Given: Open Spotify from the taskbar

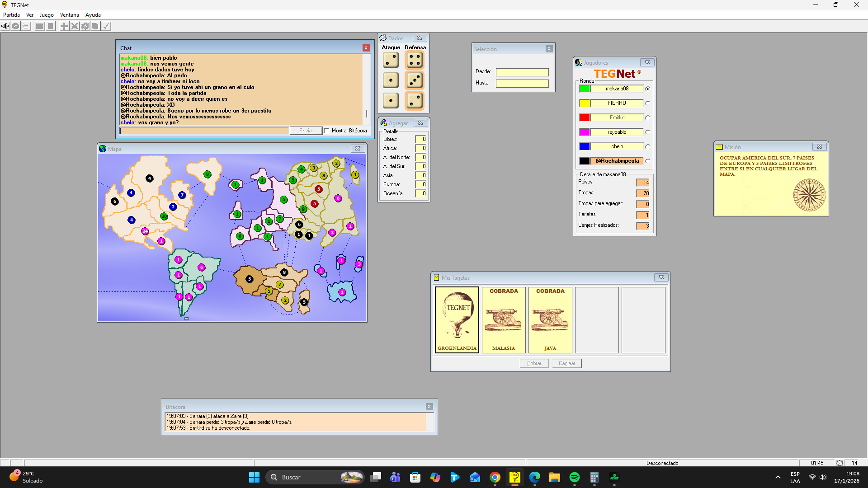Looking at the screenshot, I should (x=574, y=477).
